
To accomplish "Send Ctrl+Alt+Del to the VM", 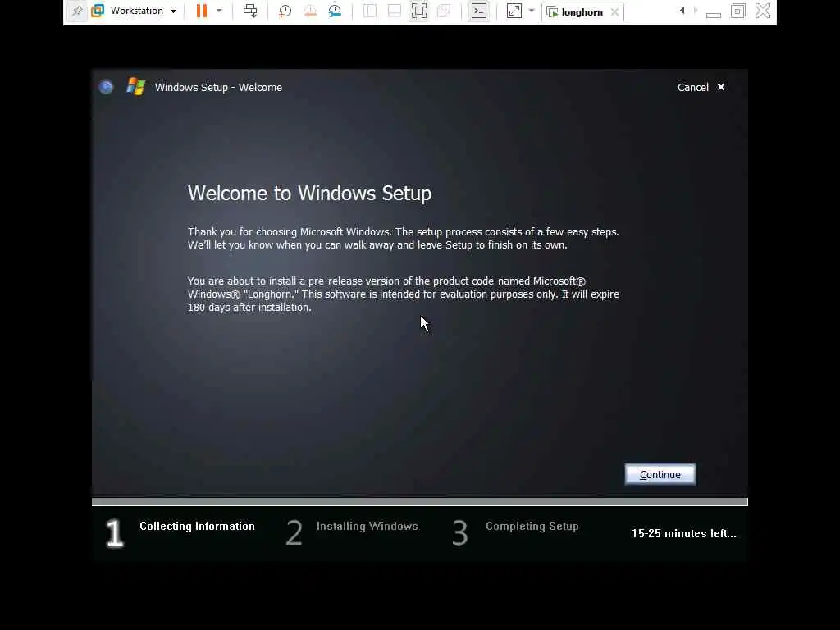I will click(250, 11).
